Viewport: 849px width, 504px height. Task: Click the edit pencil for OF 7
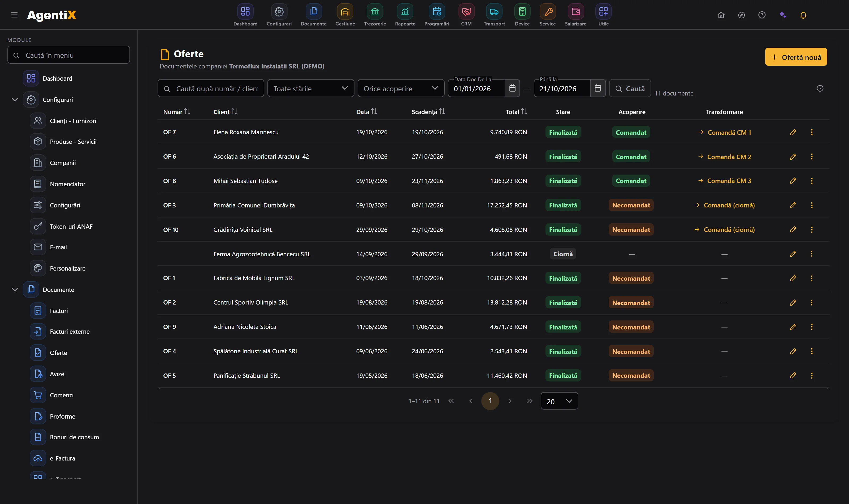793,132
